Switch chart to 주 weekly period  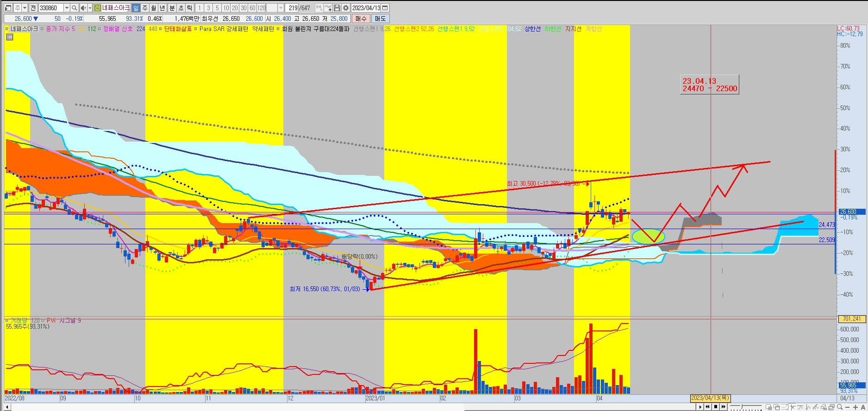(x=144, y=8)
